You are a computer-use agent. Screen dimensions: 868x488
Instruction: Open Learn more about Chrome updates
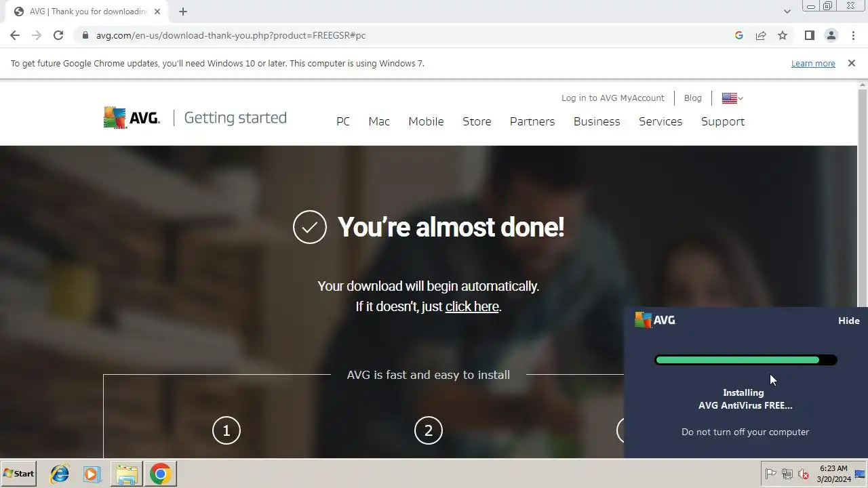(x=813, y=63)
